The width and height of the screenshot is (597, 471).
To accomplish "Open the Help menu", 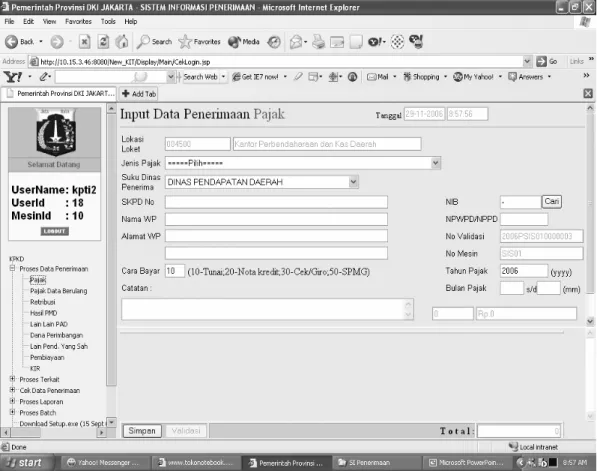I will (131, 22).
